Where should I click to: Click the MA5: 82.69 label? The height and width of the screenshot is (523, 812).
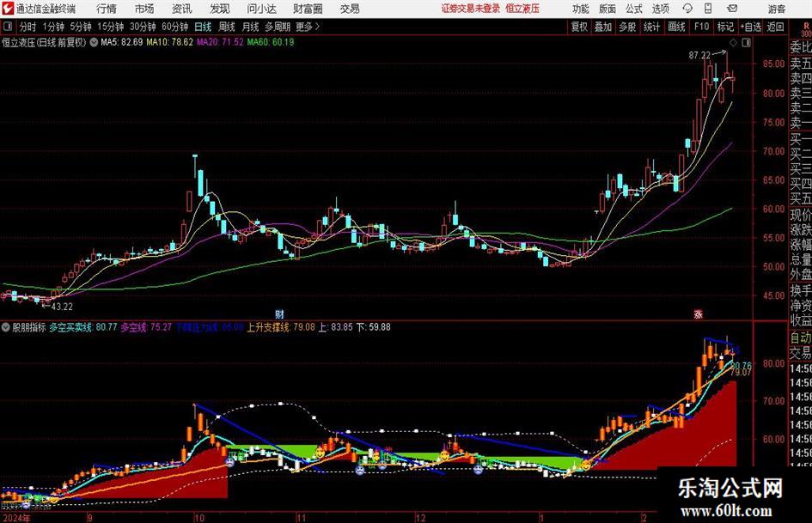122,42
